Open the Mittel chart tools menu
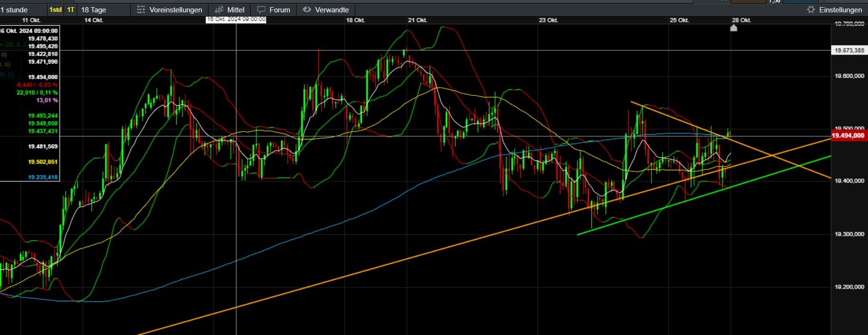 pyautogui.click(x=229, y=9)
